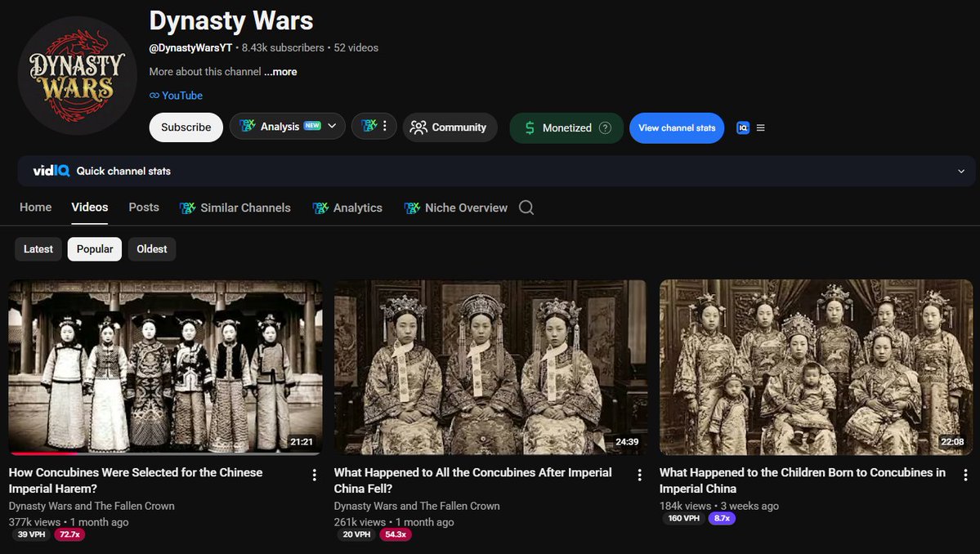
Task: Click title What Happened to All the Concubines
Action: pyautogui.click(x=472, y=480)
